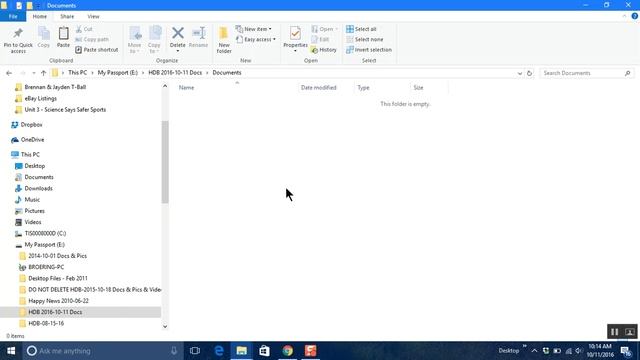Launch Google Chrome from taskbar
Viewport: 640px width, 360px height.
point(287,351)
